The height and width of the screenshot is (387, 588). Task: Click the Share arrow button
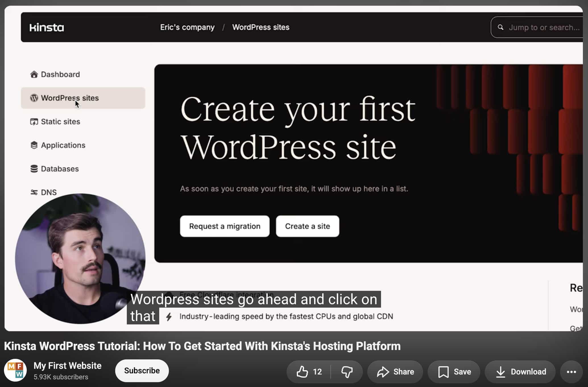click(395, 372)
